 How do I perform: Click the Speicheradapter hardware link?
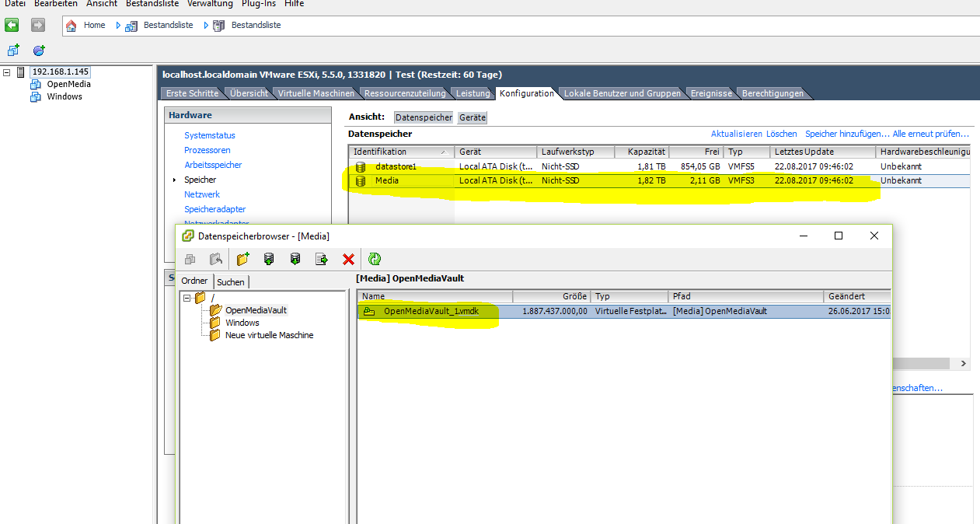click(x=215, y=209)
